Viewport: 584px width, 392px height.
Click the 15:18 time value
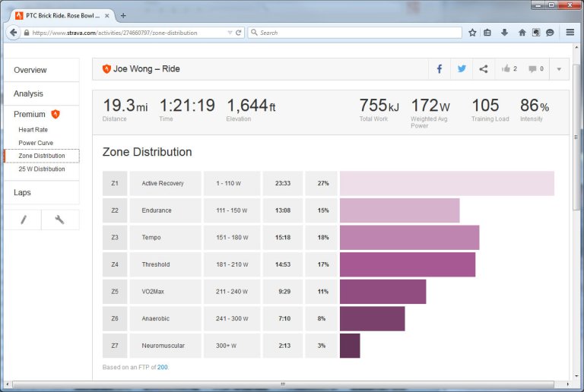(283, 237)
